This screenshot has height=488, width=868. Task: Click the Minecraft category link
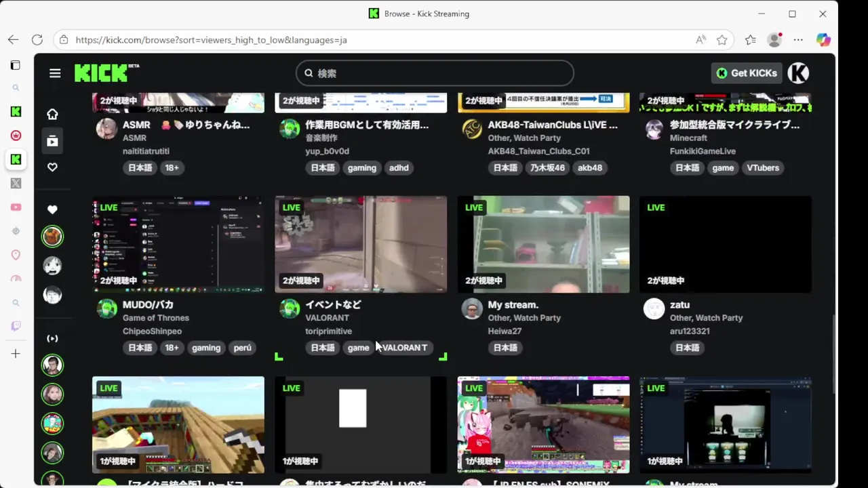(688, 138)
